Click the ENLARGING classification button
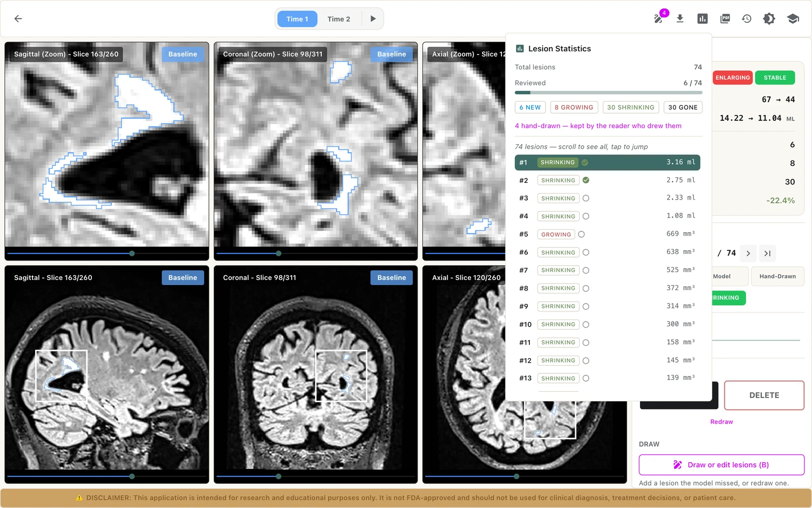Viewport: 812px width, 508px height. click(732, 78)
